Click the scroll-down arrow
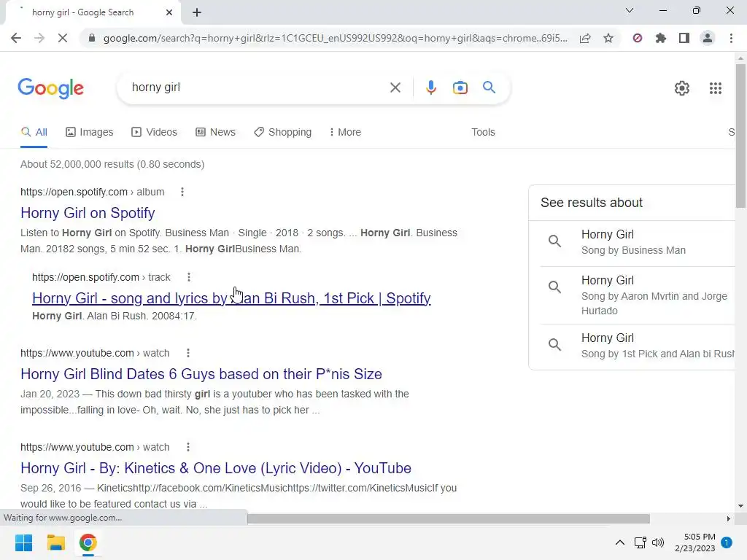 point(740,506)
